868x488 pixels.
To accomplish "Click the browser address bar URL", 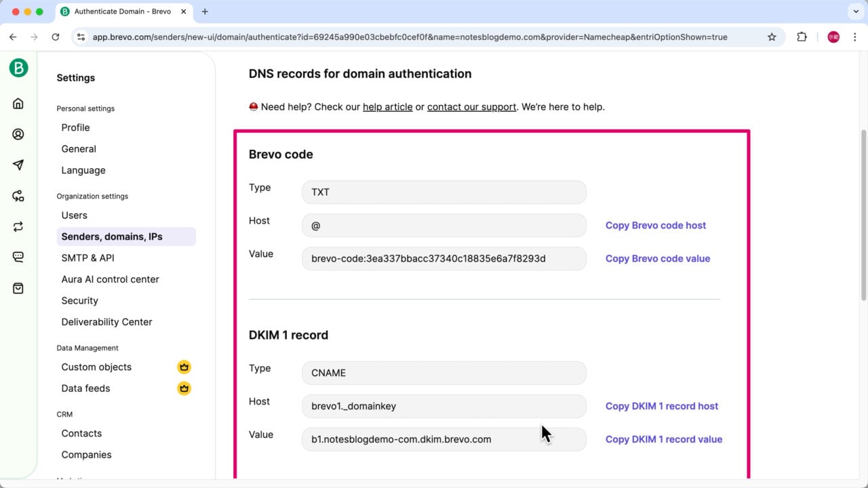I will click(x=407, y=37).
